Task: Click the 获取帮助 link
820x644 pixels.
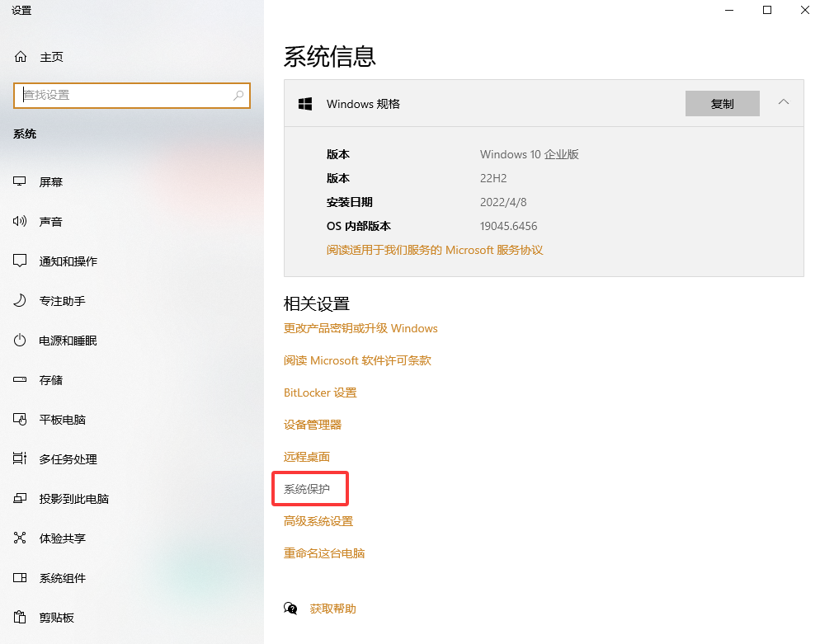Action: [x=332, y=609]
